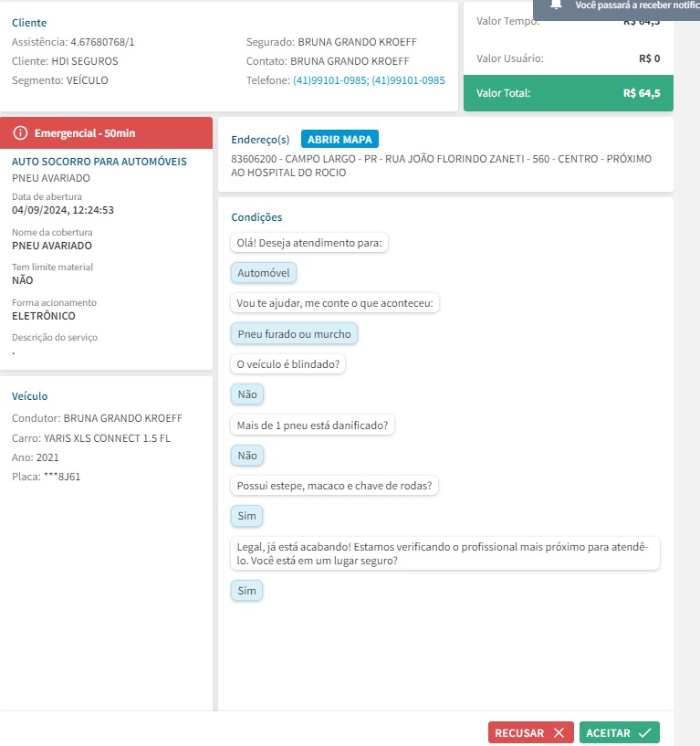The image size is (700, 746).
Task: Select the "Pneu furado ou murcho" chip
Action: click(x=294, y=334)
